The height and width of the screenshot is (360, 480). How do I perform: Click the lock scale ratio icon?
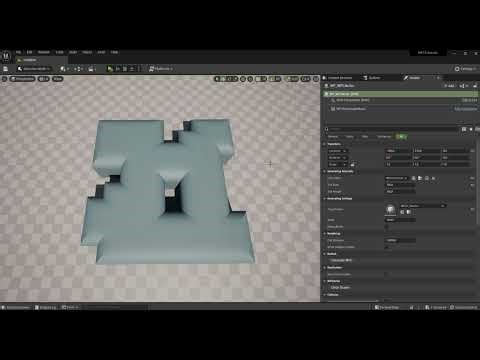tap(353, 164)
